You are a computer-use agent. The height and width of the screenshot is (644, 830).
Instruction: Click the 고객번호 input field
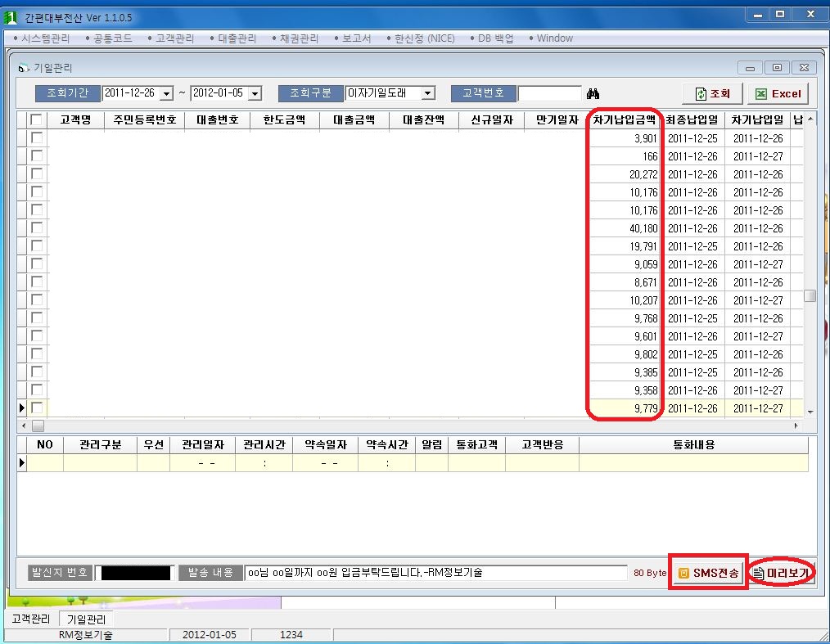click(x=549, y=93)
